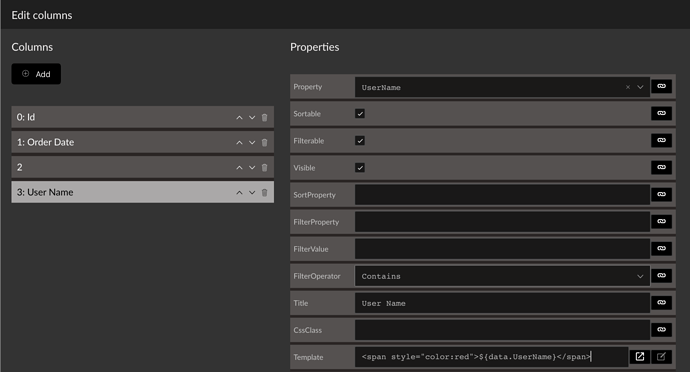Move column 2 down with arrow
The image size is (690, 372).
252,168
